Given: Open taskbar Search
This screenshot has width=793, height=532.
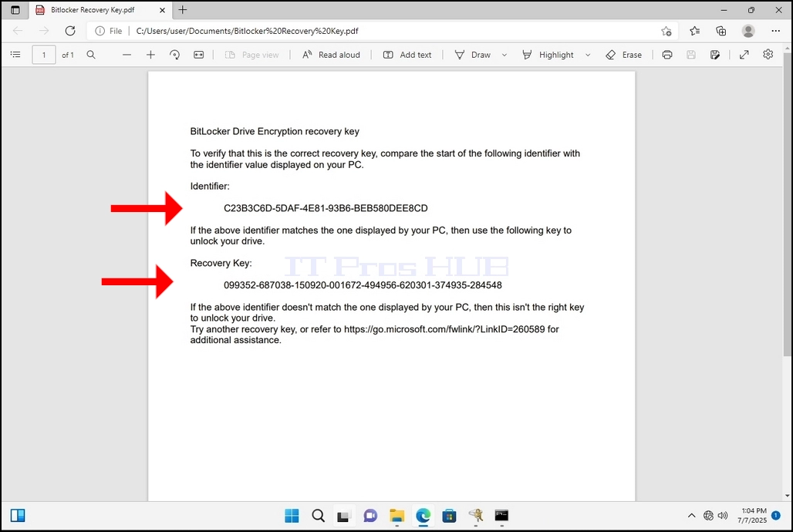Looking at the screenshot, I should (318, 515).
